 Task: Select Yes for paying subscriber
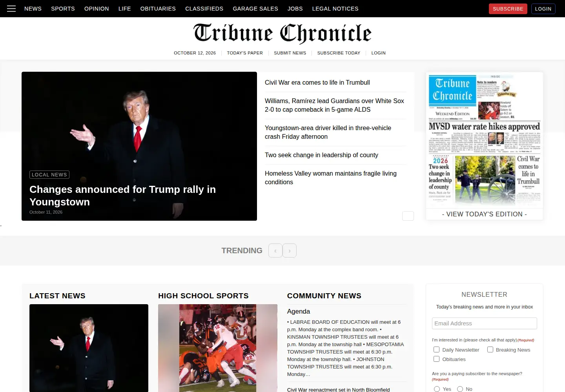pos(437,389)
